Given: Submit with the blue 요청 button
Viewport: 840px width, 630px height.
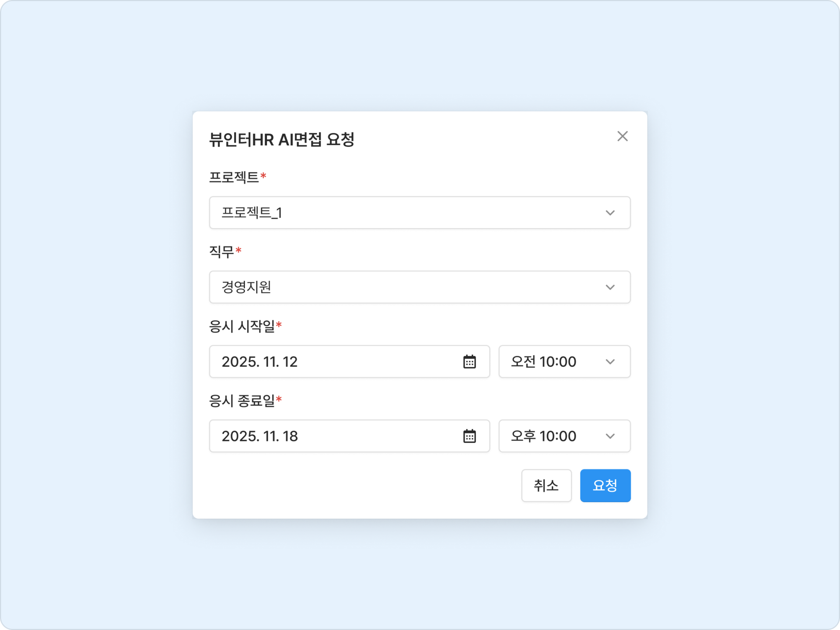Looking at the screenshot, I should [605, 486].
